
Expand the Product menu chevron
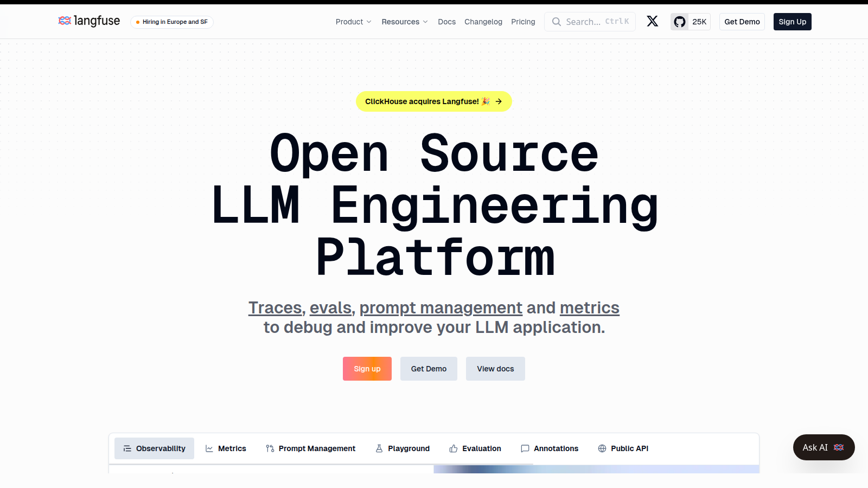point(369,22)
